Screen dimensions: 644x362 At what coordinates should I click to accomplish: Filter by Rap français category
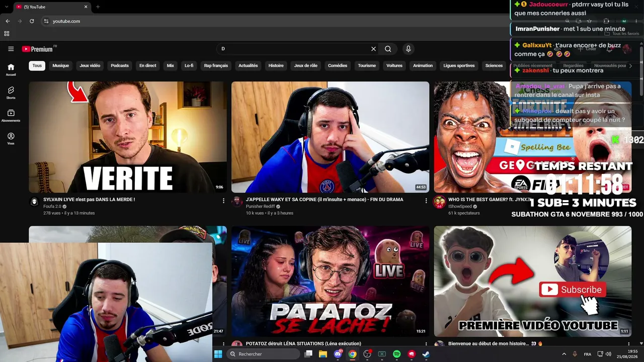click(216, 65)
